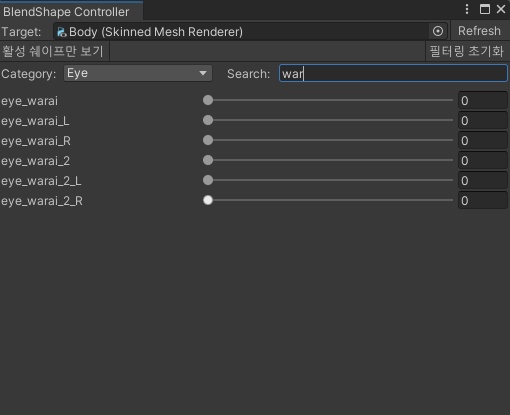Click the 필터링 초기화 button
This screenshot has height=415, width=510.
pyautogui.click(x=467, y=51)
